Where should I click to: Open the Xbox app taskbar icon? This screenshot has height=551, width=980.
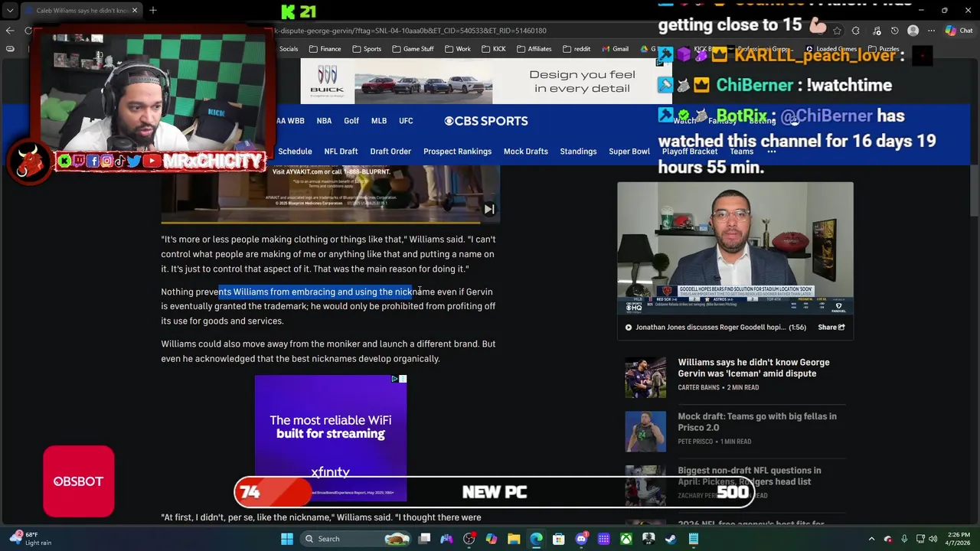click(626, 539)
